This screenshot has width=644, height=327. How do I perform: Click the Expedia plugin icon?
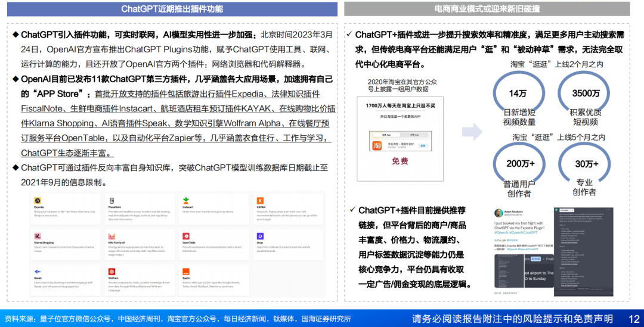click(38, 201)
